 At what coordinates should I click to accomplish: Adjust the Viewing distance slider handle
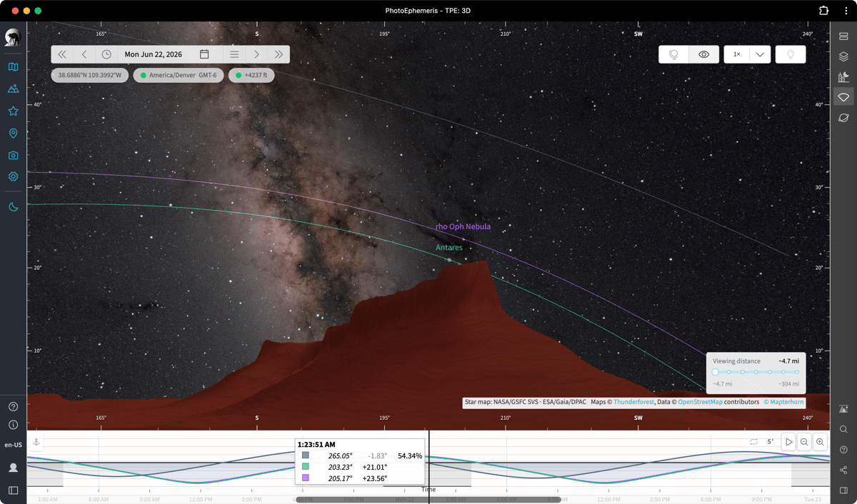715,372
